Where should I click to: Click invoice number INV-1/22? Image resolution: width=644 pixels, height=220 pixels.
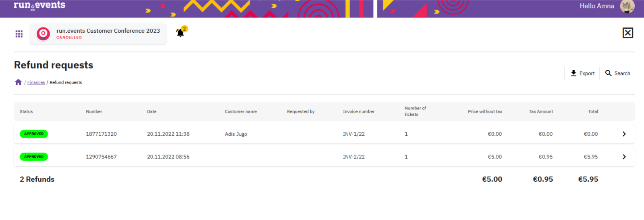pyautogui.click(x=354, y=134)
